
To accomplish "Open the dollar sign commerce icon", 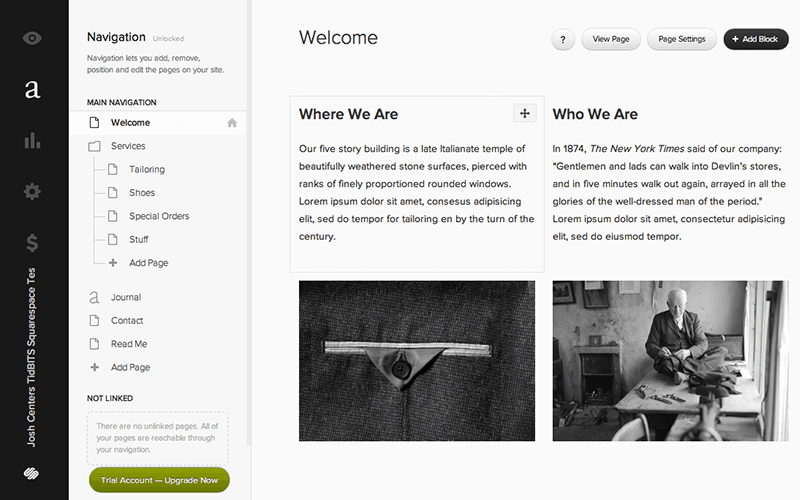I will point(33,242).
